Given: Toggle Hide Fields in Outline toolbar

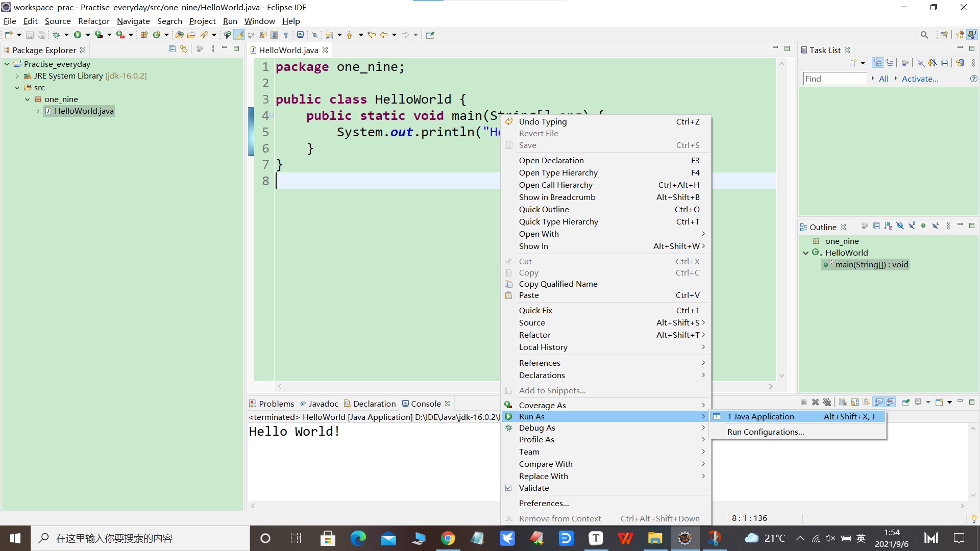Looking at the screenshot, I should pyautogui.click(x=900, y=226).
